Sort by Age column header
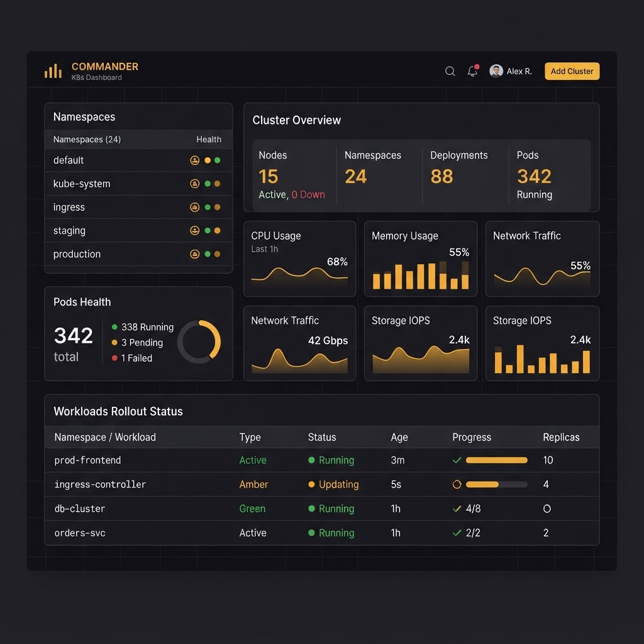The width and height of the screenshot is (644, 644). click(399, 437)
